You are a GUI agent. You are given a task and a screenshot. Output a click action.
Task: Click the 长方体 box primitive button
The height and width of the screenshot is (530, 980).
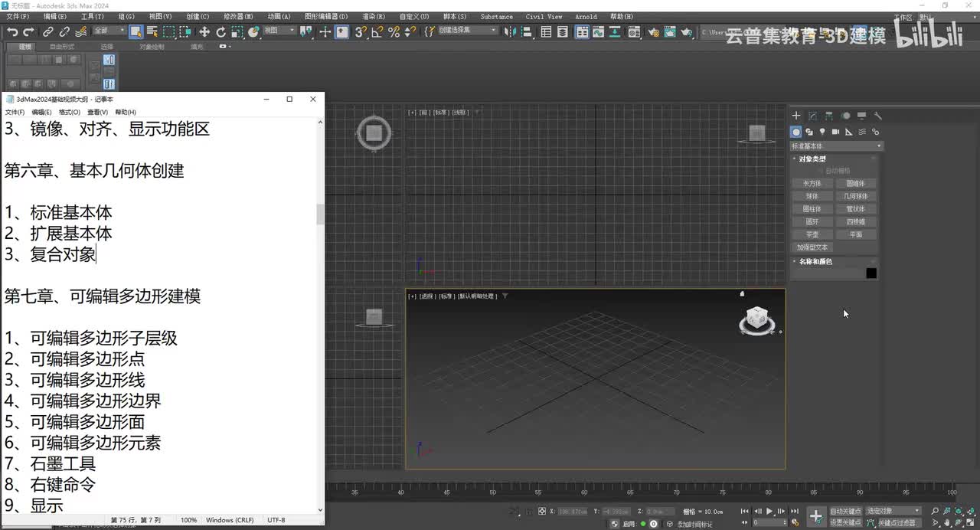pos(812,184)
